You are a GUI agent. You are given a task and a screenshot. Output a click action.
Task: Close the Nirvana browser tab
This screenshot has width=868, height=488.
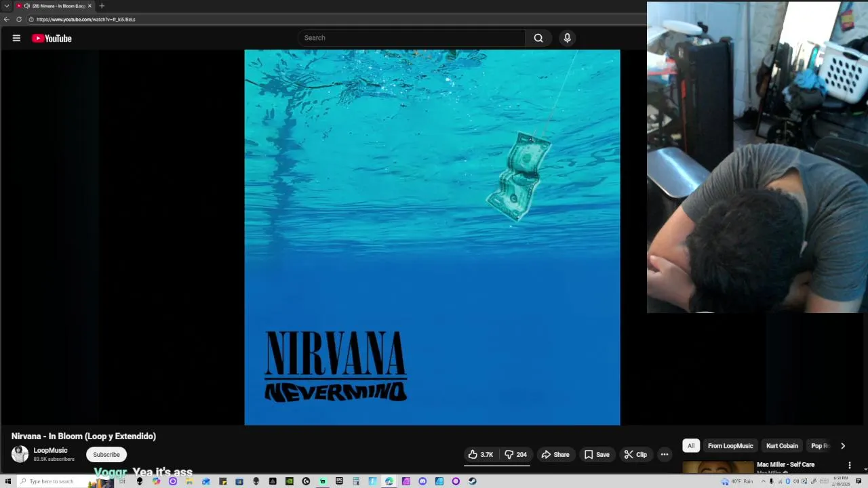(90, 6)
